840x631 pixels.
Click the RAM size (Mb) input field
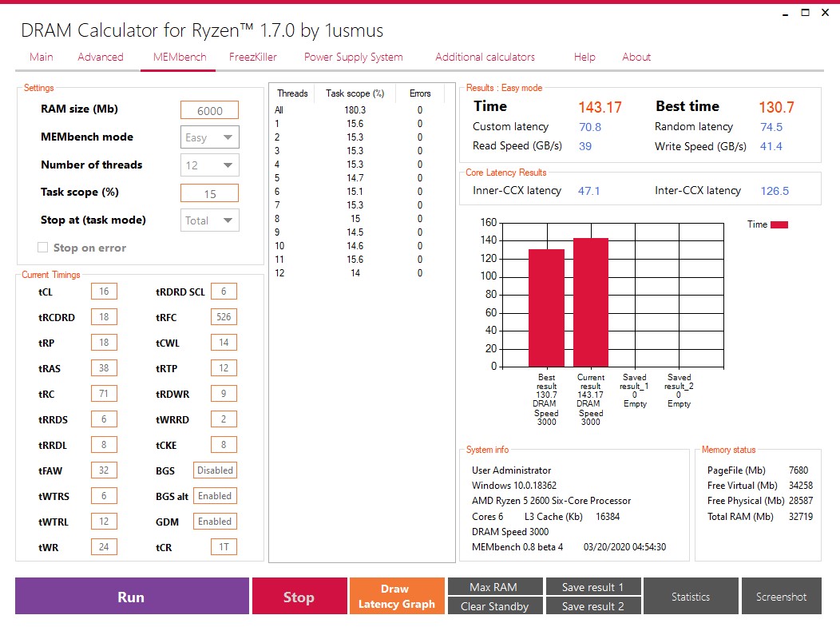209,110
